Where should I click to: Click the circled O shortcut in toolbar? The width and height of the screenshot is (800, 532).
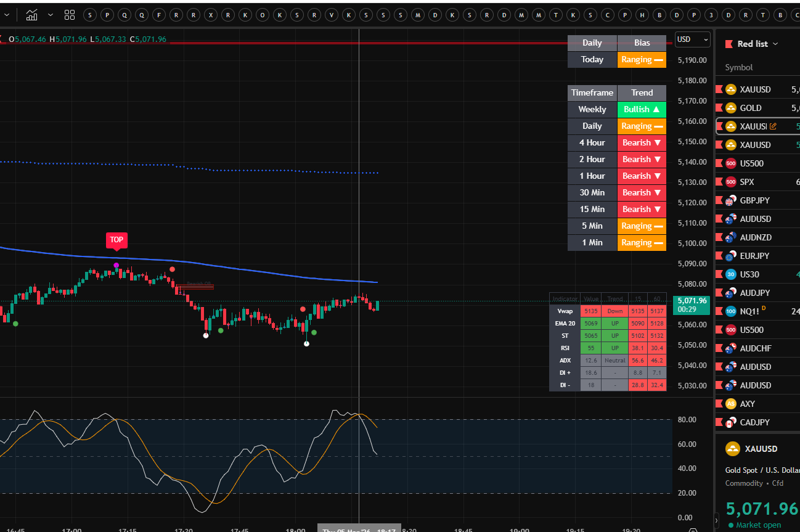(x=263, y=15)
